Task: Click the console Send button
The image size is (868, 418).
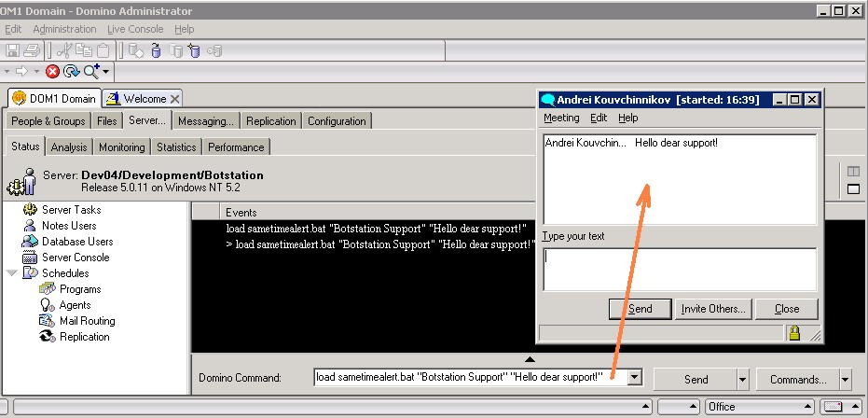Action: [696, 380]
